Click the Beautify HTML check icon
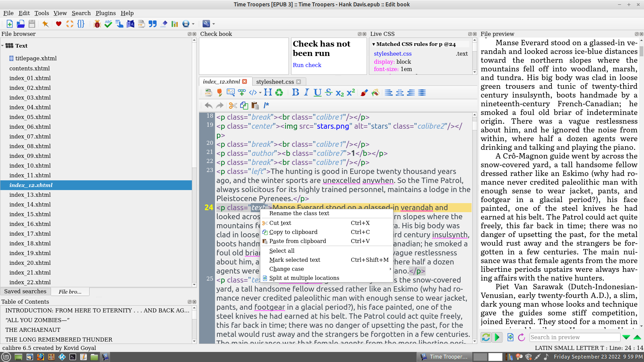 click(x=208, y=93)
